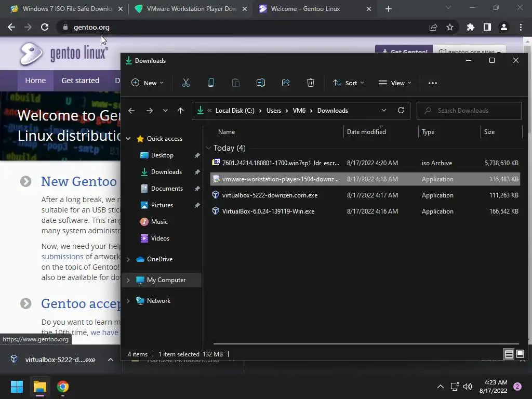Expand the My Computer tree node
Screen dimensions: 532x399
coord(128,280)
